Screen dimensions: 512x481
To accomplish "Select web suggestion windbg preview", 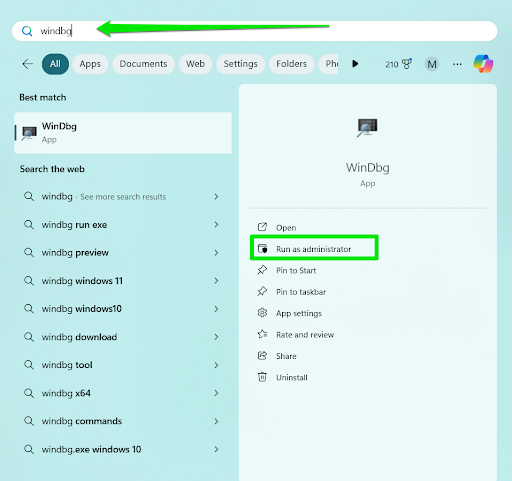I will [123, 253].
